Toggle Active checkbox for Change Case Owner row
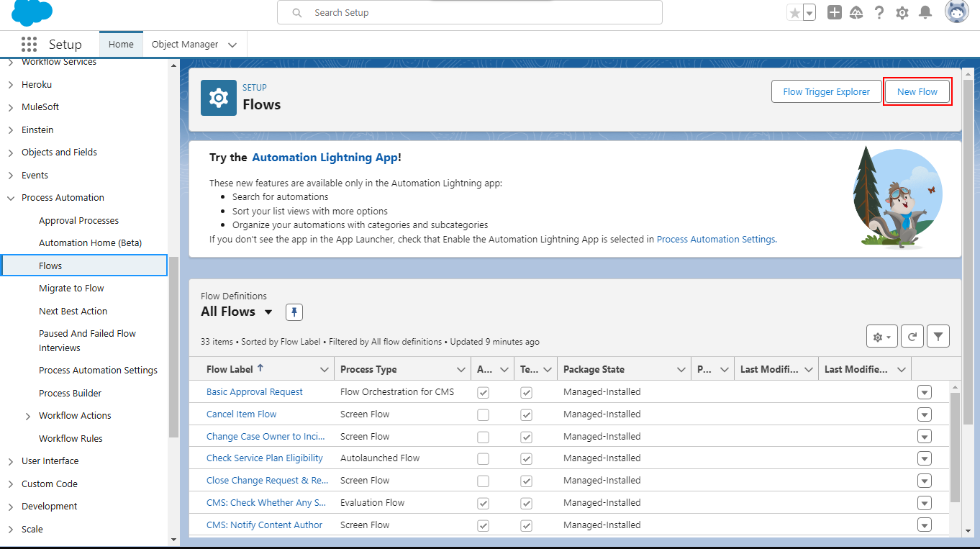This screenshot has height=549, width=980. (x=484, y=437)
